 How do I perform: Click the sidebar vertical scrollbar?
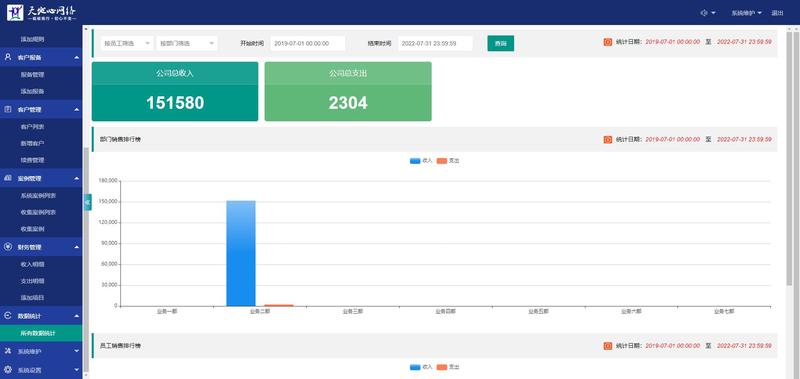point(86,259)
